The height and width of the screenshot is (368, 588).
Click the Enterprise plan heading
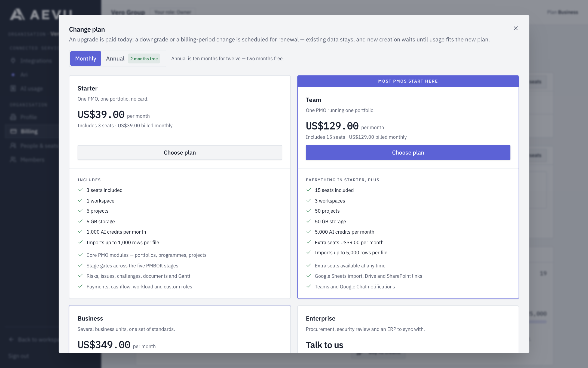pyautogui.click(x=320, y=318)
